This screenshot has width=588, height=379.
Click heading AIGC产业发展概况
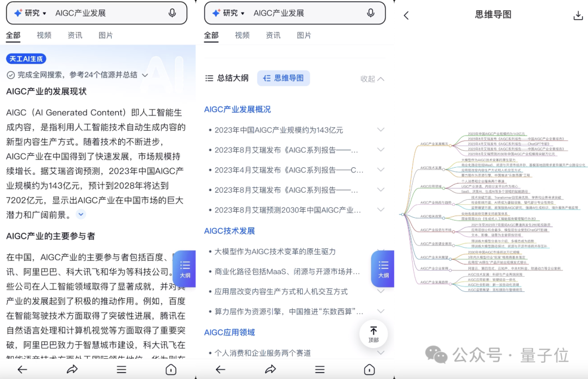(237, 109)
